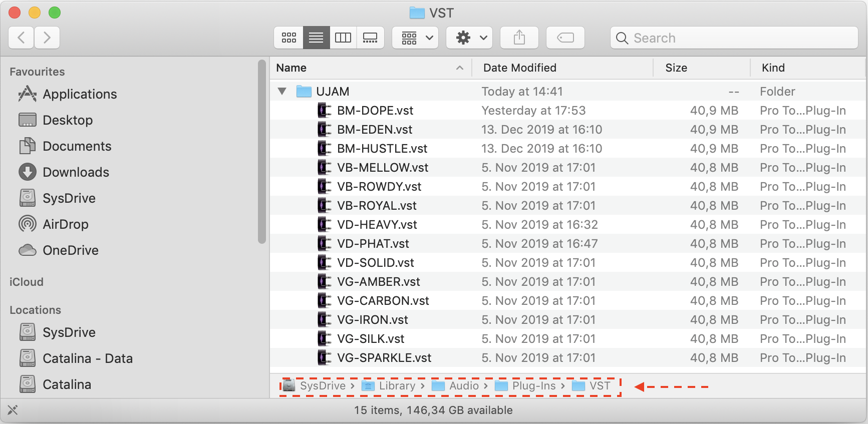Select SysDrive under Favourites

tap(57, 198)
